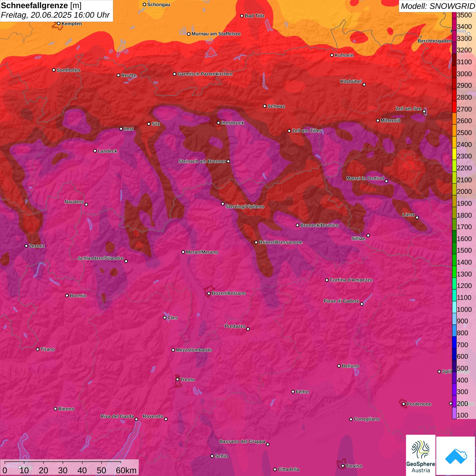Click the 2700 m red legend swatch
476x476 pixels.
tap(454, 107)
